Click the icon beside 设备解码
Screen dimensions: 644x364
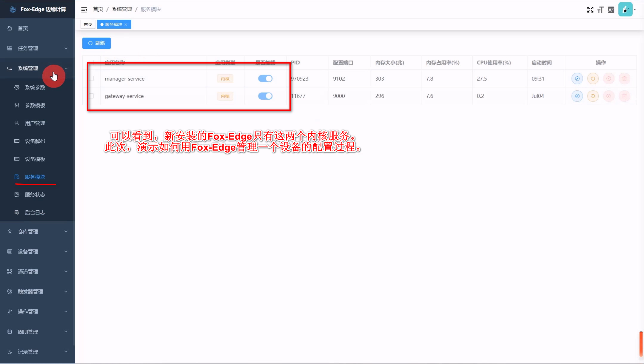(x=17, y=141)
